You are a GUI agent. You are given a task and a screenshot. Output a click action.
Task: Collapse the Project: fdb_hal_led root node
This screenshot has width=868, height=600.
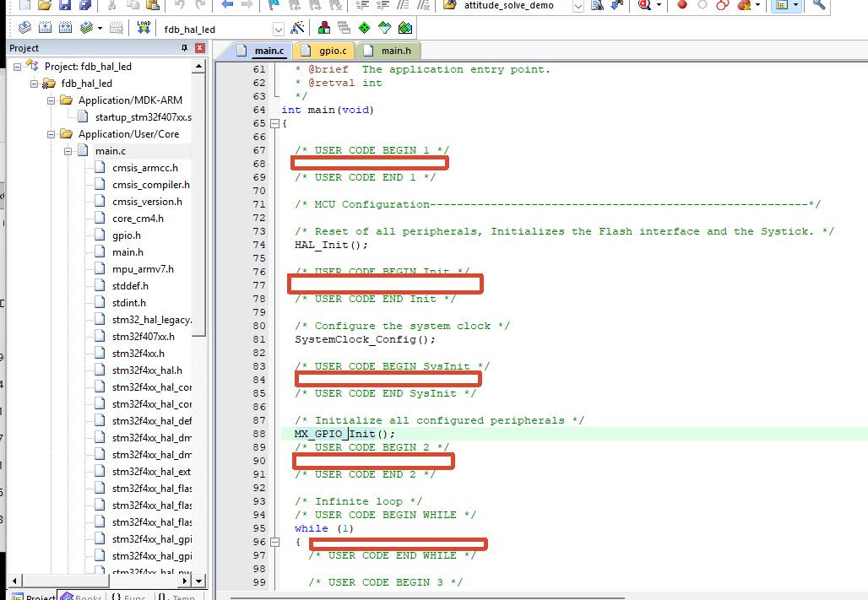pyautogui.click(x=17, y=67)
